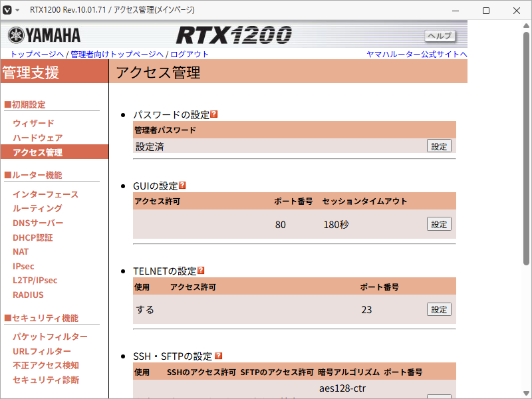Minimize the browser window
Viewport: 532px width, 399px height.
[456, 11]
